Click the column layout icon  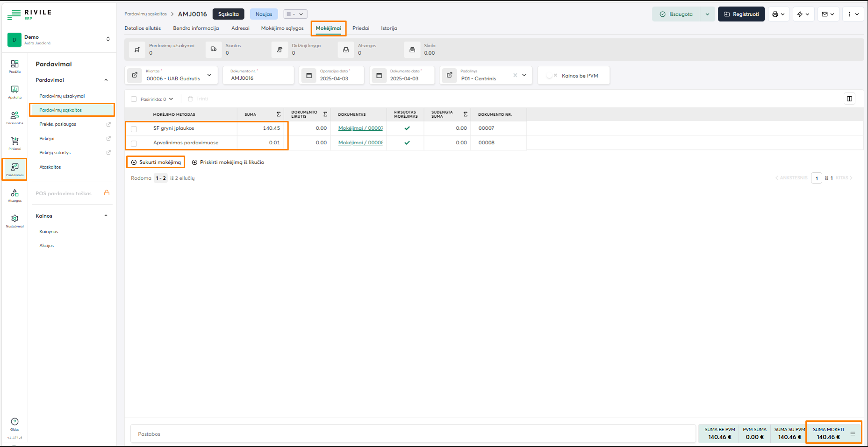point(849,99)
